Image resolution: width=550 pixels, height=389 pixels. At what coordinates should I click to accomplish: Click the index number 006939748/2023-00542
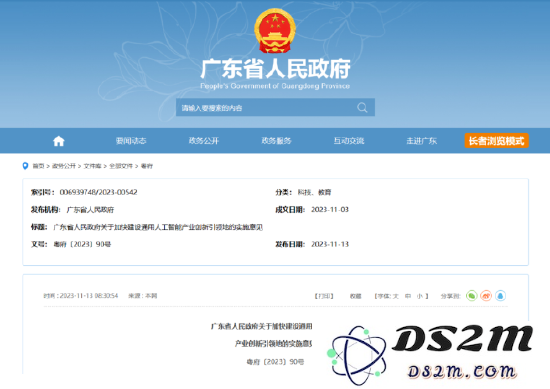pos(99,192)
